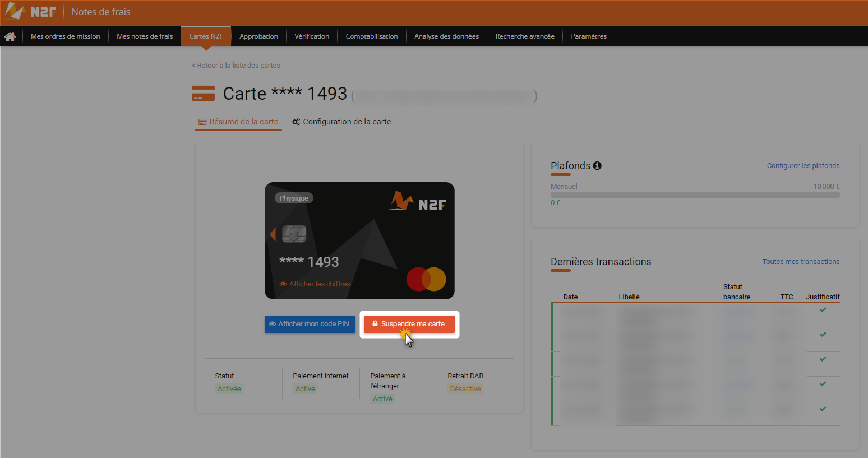Image resolution: width=868 pixels, height=458 pixels.
Task: Open the Vérification menu
Action: [x=312, y=36]
